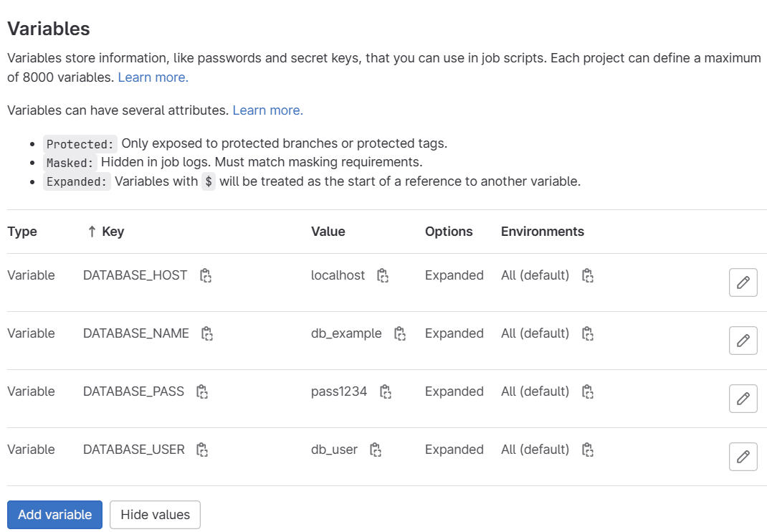Click the Value column header
This screenshot has height=532, width=767.
tap(328, 232)
